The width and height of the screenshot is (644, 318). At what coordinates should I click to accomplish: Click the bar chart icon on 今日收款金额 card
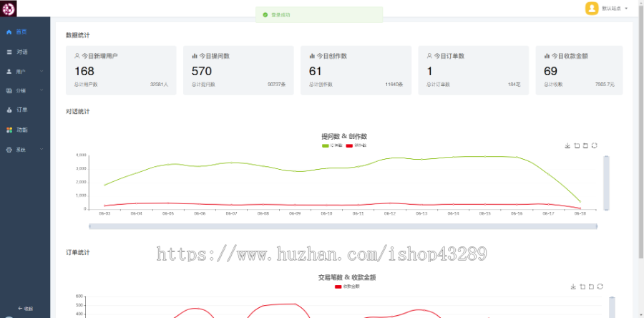click(x=547, y=55)
